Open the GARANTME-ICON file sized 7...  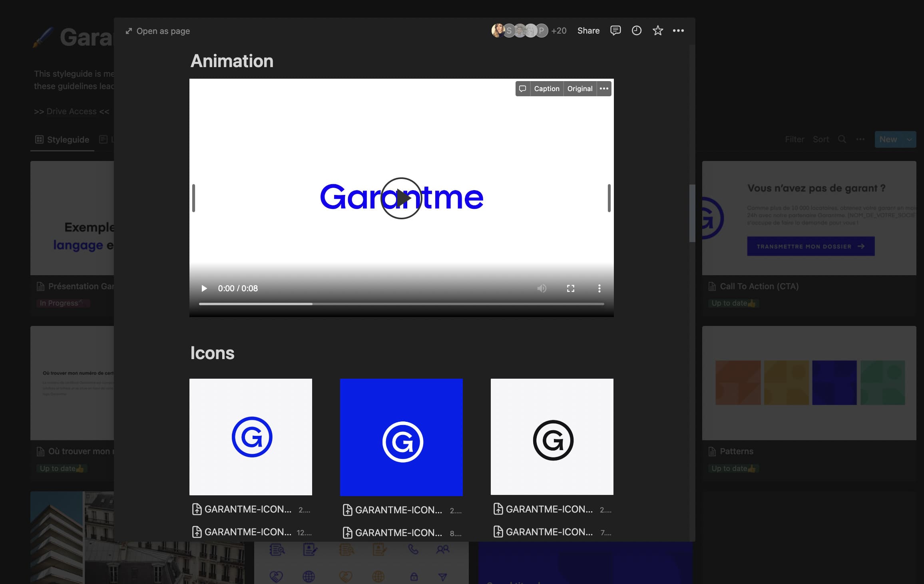pos(552,532)
